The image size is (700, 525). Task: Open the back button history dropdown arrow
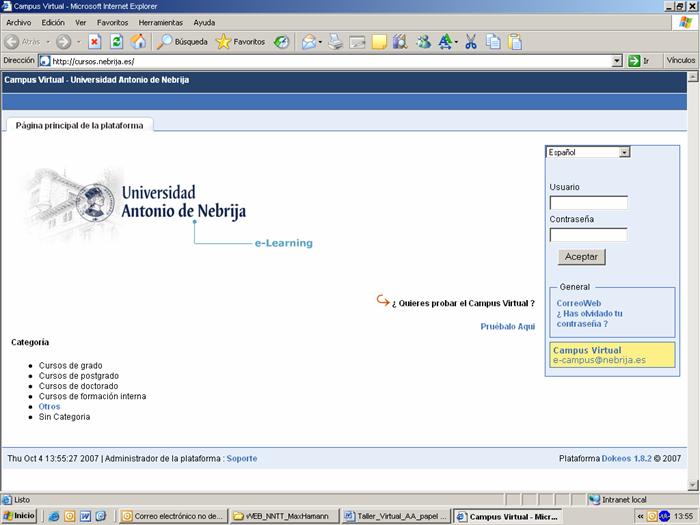(x=48, y=42)
